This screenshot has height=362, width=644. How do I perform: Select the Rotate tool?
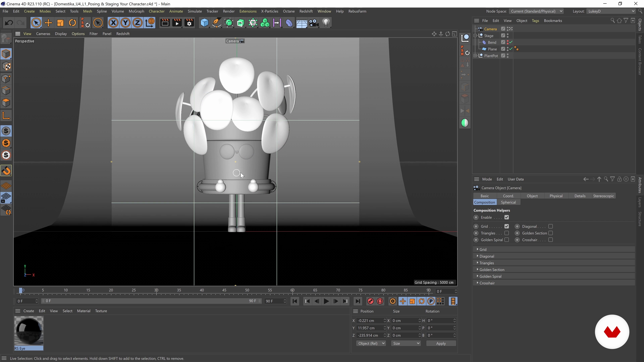[x=72, y=23]
